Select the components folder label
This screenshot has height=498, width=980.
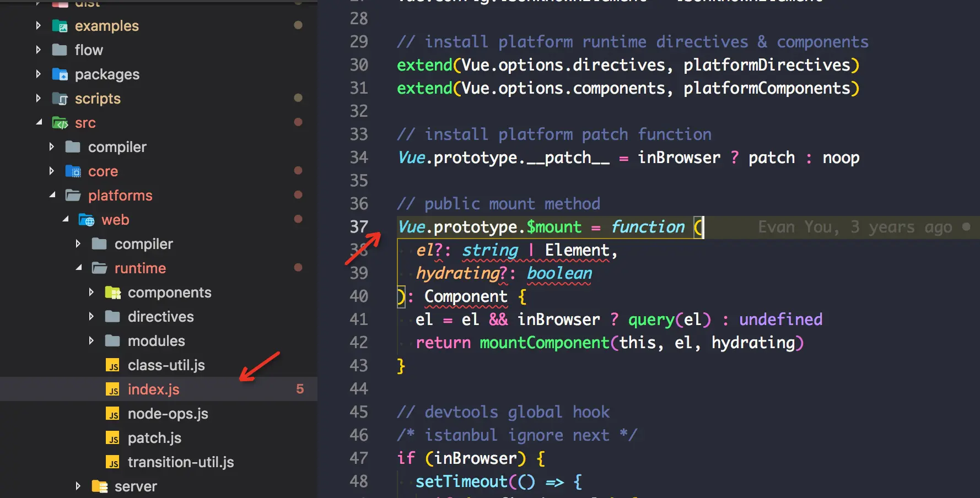tap(170, 293)
